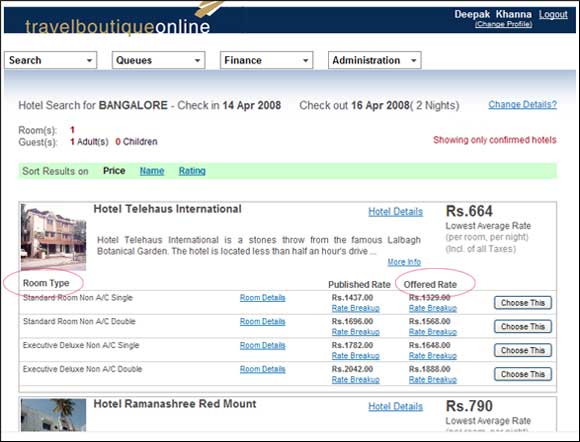Open Rate Breakup under published rate Rs.1437.00
Viewport: 580px width, 442px height.
[x=355, y=308]
